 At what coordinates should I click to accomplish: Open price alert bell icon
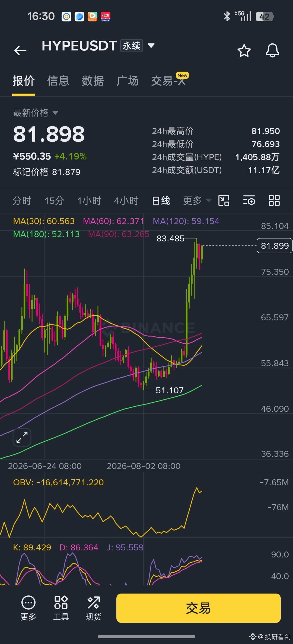pos(272,50)
